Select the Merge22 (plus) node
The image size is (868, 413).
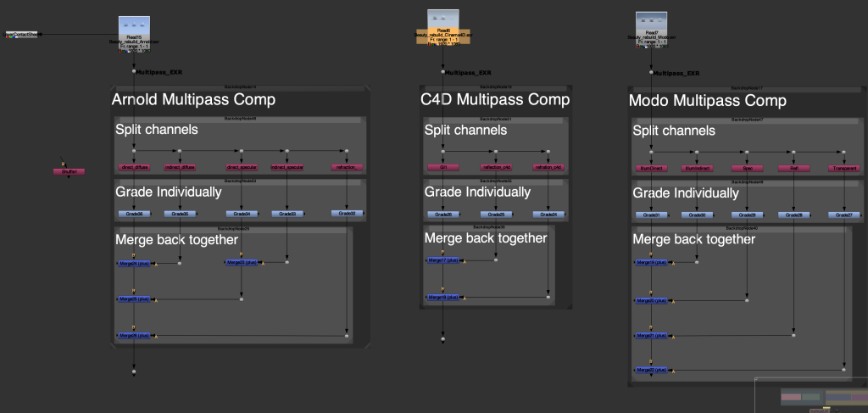click(x=651, y=370)
